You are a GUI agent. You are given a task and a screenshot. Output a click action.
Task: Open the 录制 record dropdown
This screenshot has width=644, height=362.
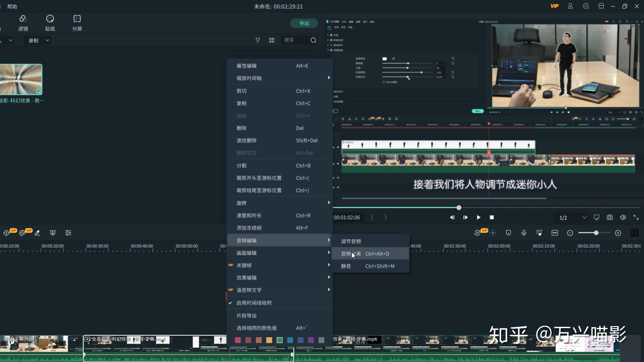point(38,40)
